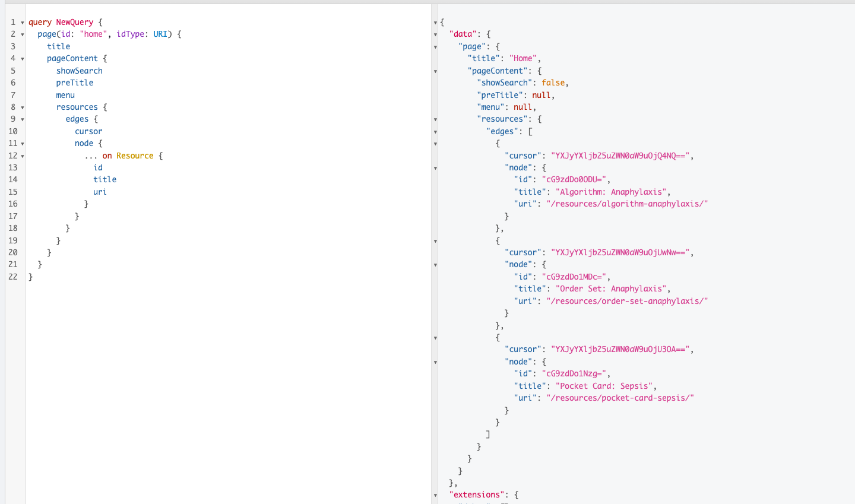The width and height of the screenshot is (855, 504).
Task: Click the "/resources/order-set-anaphylaxis/" uri value
Action: coord(627,301)
